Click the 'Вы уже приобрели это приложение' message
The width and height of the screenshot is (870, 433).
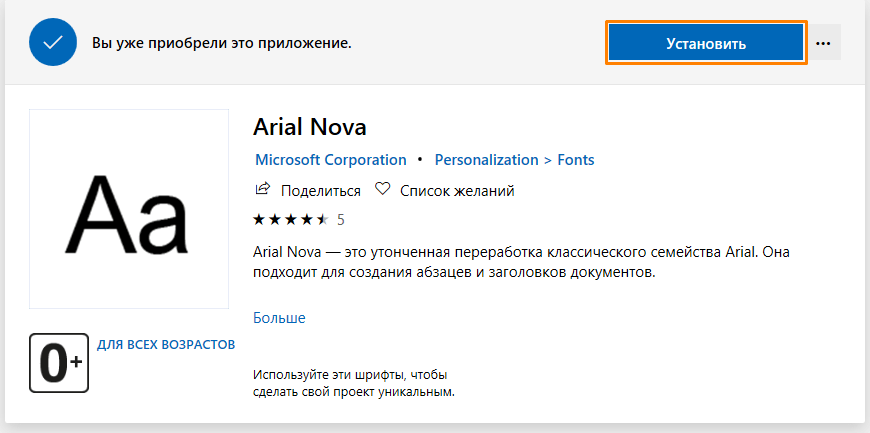tap(222, 44)
